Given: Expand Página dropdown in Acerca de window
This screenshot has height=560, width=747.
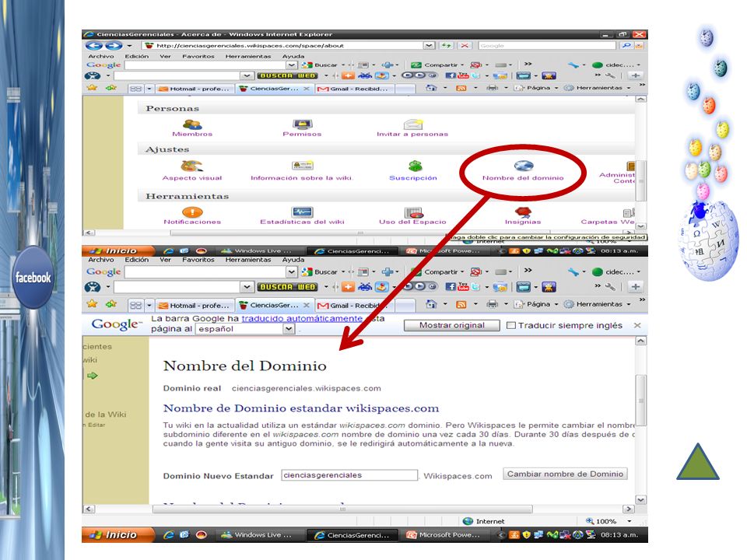Looking at the screenshot, I should 556,88.
